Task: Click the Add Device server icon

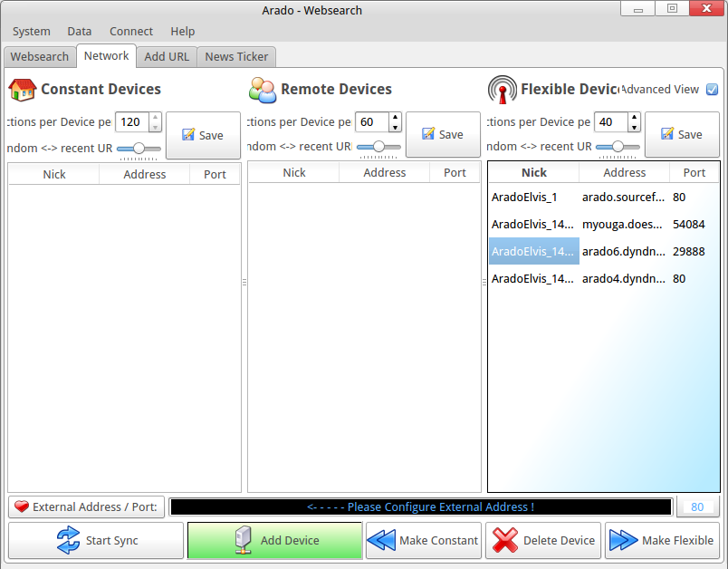Action: click(244, 540)
